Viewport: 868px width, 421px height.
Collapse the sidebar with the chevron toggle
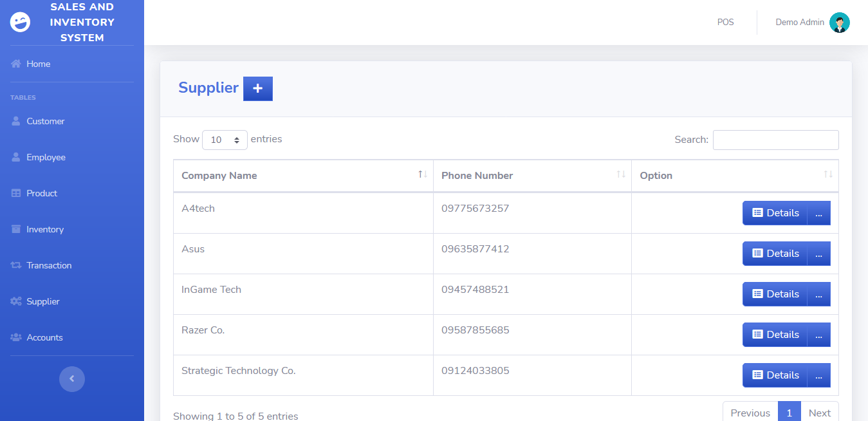point(72,379)
